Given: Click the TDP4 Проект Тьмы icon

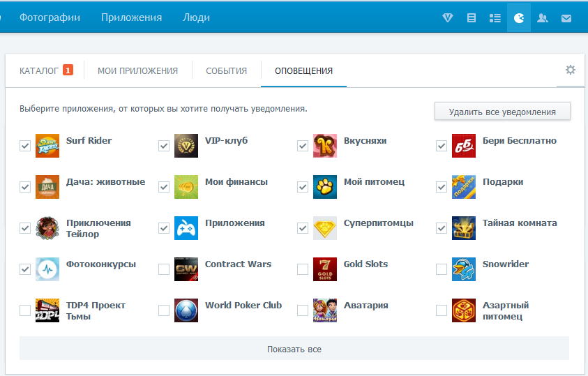Looking at the screenshot, I should pos(47,310).
